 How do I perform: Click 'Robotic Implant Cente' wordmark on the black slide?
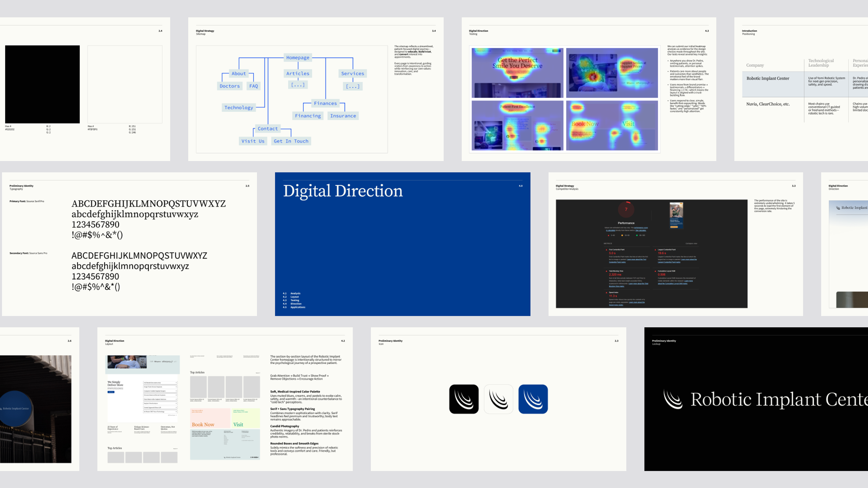pos(779,399)
